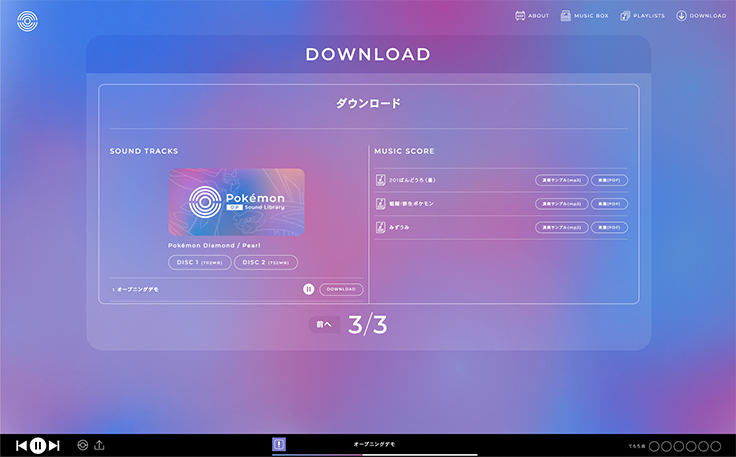Click the share icon in player bar

pos(99,445)
